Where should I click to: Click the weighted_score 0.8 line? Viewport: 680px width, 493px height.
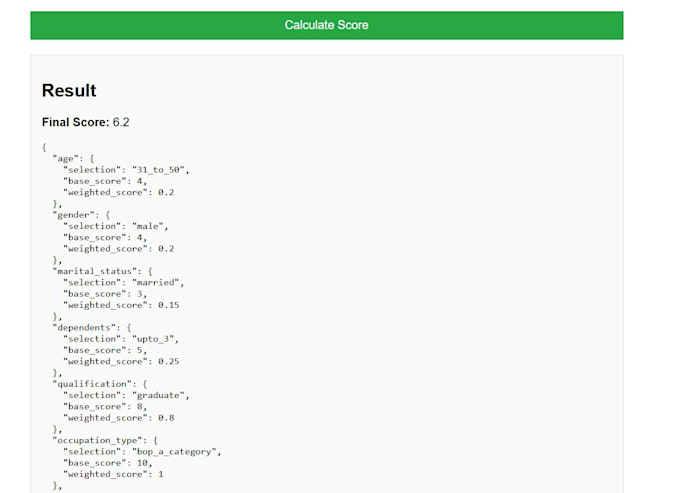[x=118, y=418]
